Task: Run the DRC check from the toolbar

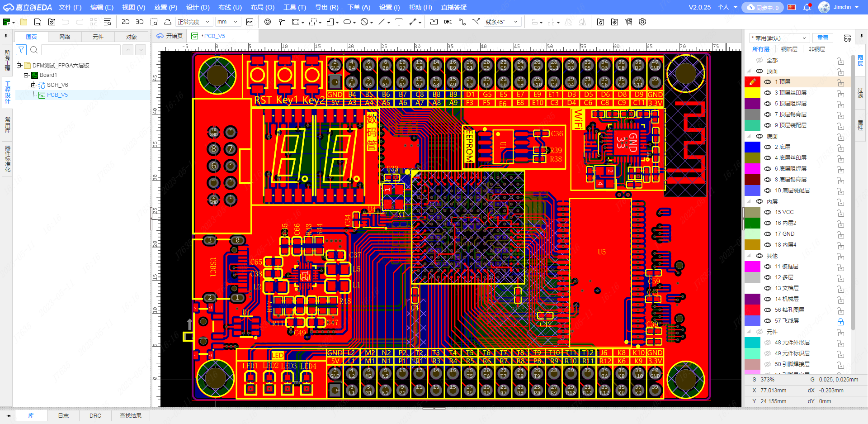Action: click(448, 22)
